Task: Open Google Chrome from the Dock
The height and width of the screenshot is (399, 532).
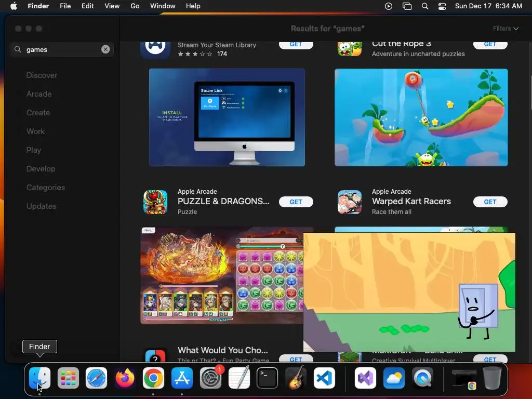Action: (x=153, y=378)
